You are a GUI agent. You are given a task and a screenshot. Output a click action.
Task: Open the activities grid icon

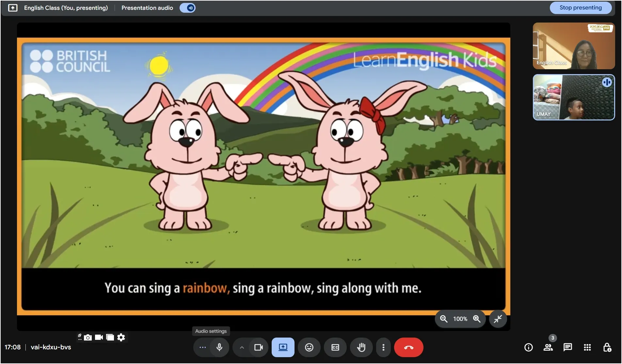coord(587,347)
